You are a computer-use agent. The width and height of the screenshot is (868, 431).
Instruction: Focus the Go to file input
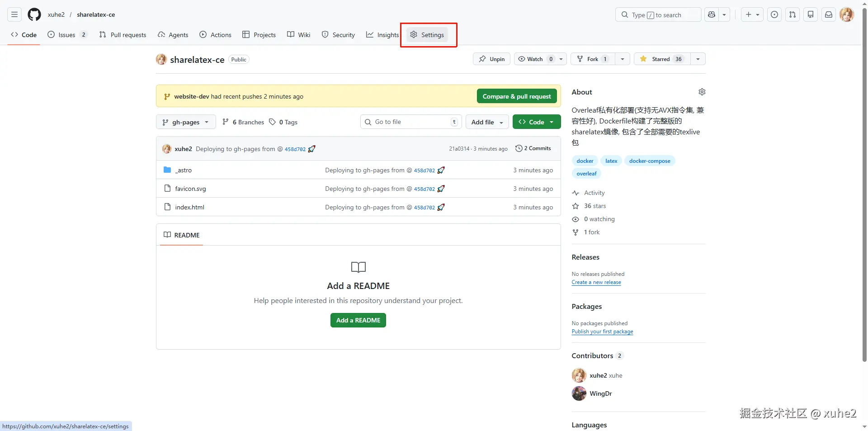[411, 122]
